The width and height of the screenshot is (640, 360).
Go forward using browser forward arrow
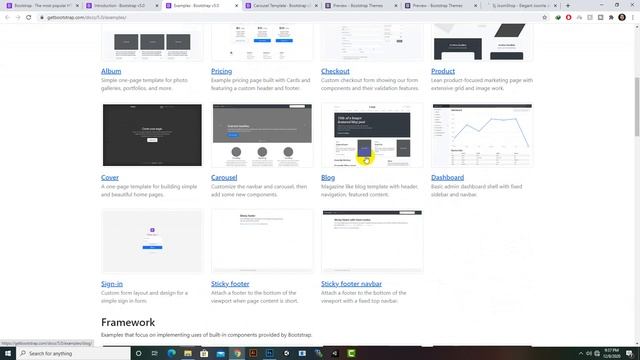coord(18,18)
